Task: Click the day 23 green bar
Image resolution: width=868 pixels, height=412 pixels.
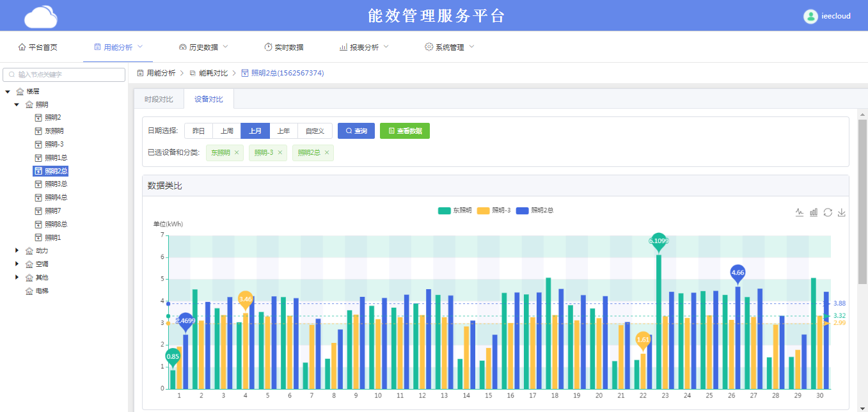Action: (x=659, y=322)
